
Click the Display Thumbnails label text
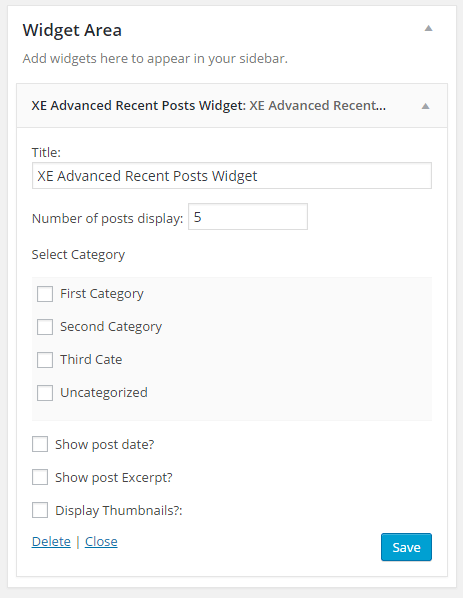click(x=119, y=511)
